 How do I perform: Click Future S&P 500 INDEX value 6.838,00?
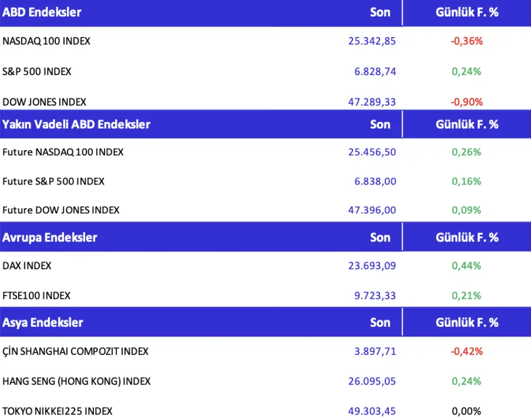click(x=375, y=181)
